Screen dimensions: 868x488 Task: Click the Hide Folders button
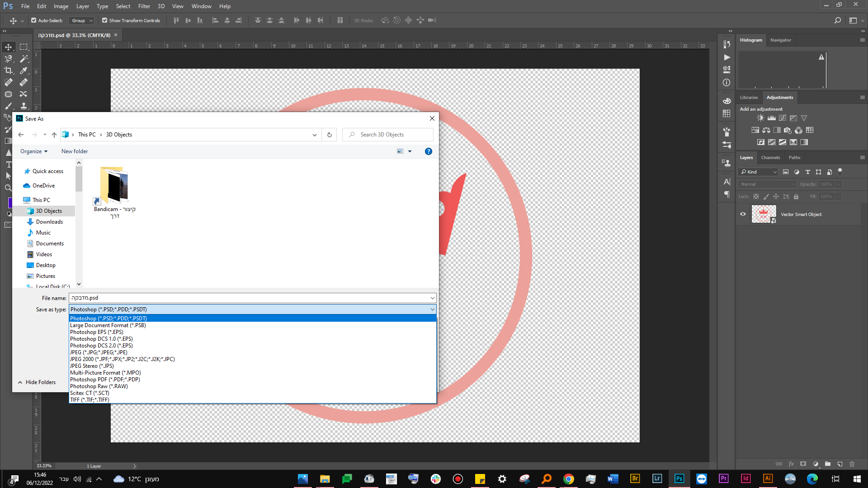tap(37, 382)
